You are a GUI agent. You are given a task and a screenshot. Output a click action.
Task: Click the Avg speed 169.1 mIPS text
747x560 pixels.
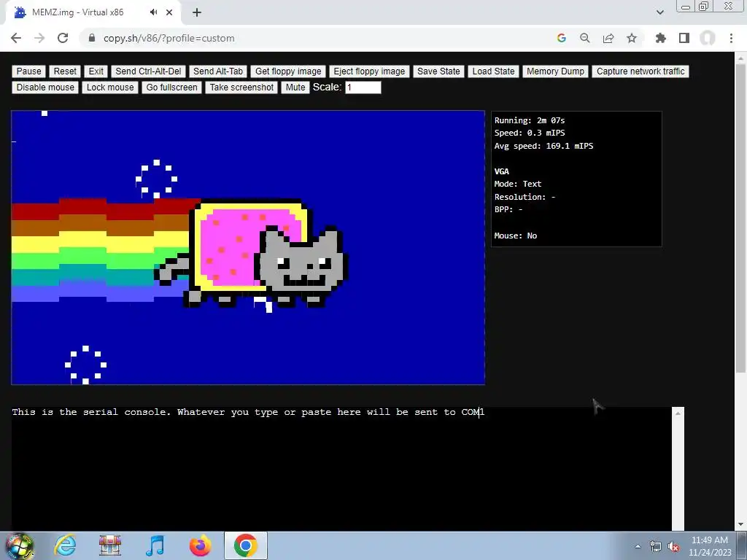point(543,146)
